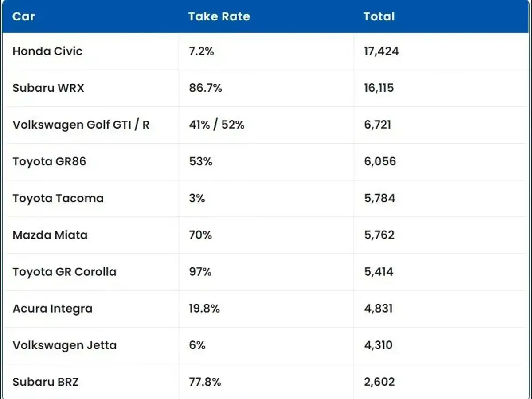The image size is (532, 399).
Task: Select the 41% / 52% take rate cell
Action: point(216,125)
